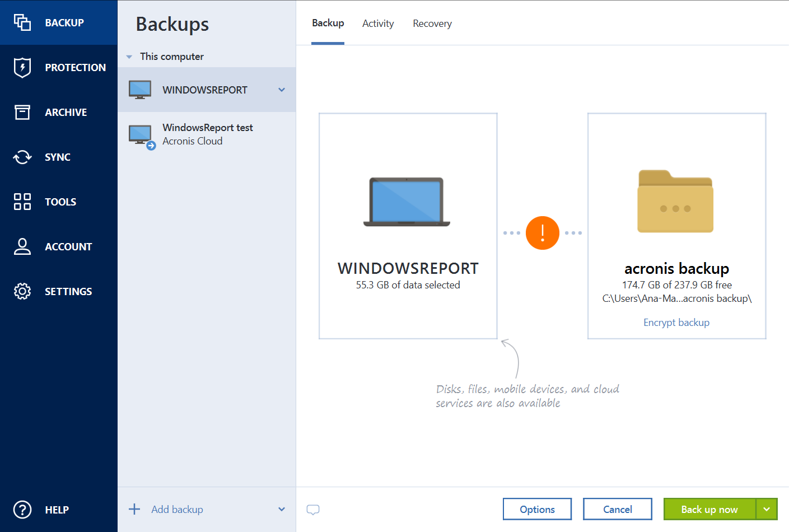Switch to the Activity tab

coord(378,24)
